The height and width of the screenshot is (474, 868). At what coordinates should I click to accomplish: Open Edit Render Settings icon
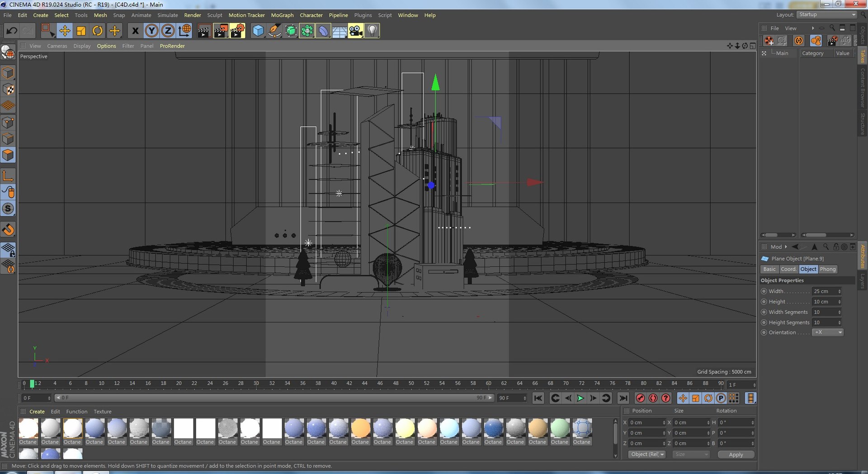[x=237, y=31]
